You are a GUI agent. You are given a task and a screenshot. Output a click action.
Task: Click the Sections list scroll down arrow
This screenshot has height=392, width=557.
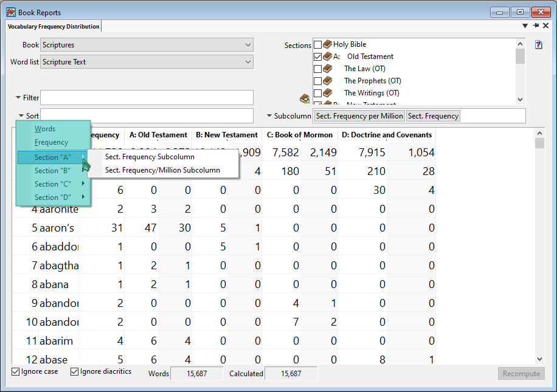520,100
